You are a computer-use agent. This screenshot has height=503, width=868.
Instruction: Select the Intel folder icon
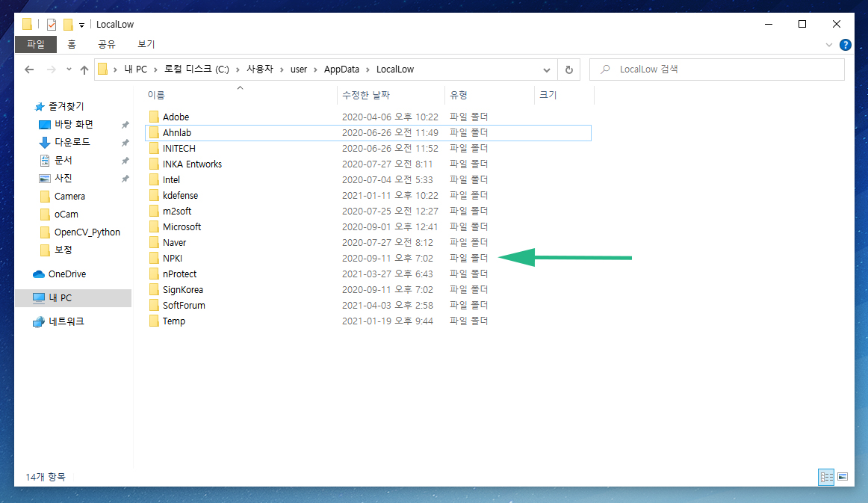(x=154, y=179)
